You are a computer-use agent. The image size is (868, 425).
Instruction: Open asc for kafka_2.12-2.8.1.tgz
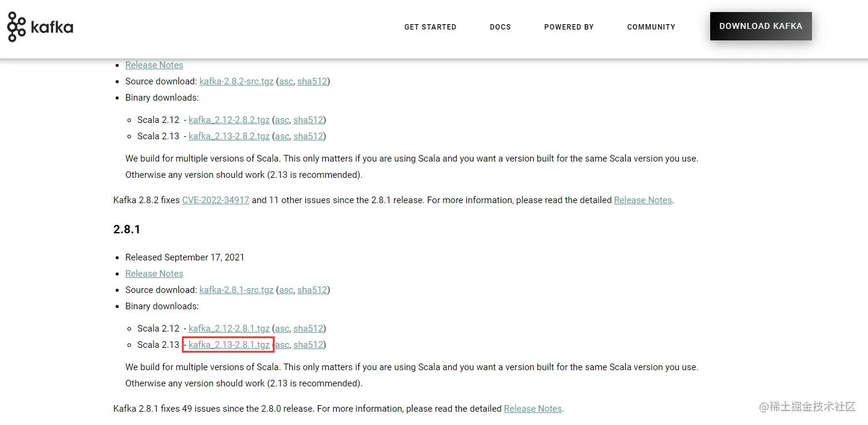(x=282, y=329)
